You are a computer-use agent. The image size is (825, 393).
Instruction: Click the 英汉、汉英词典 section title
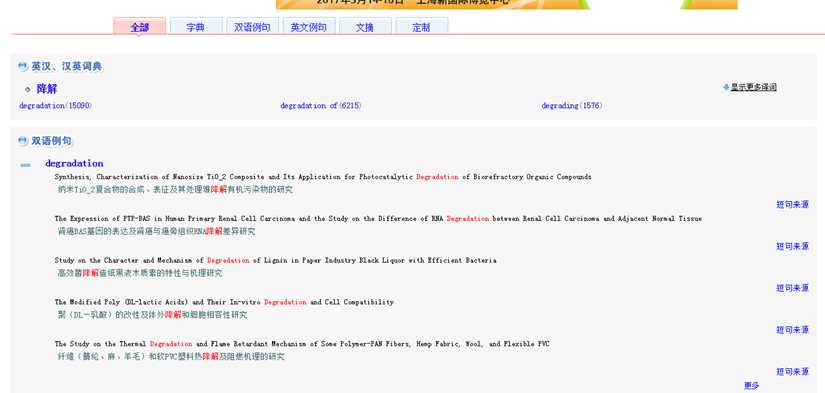click(x=67, y=67)
